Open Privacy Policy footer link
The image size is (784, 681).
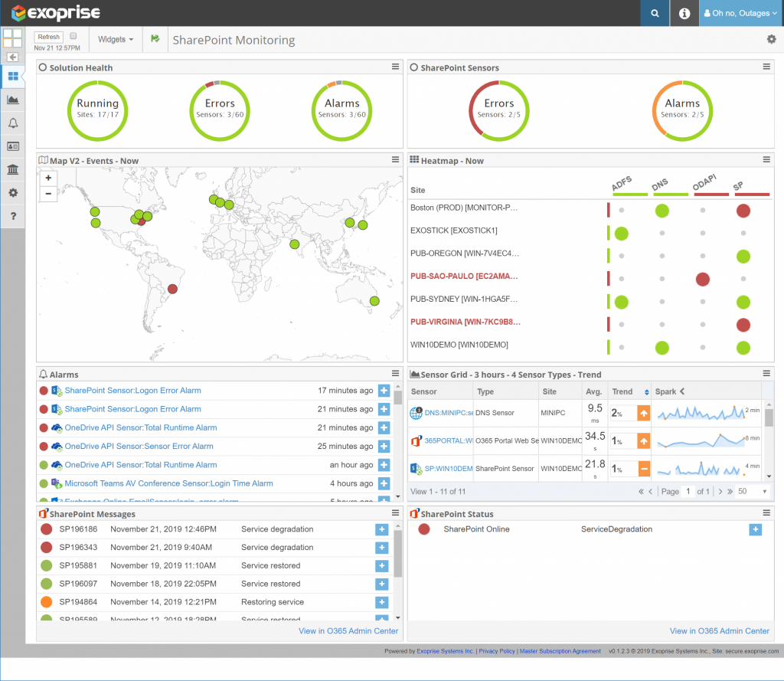pyautogui.click(x=497, y=651)
